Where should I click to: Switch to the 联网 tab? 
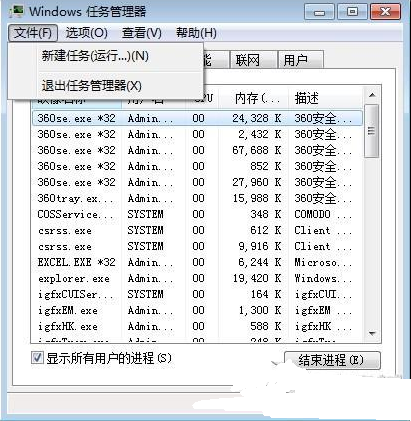254,60
